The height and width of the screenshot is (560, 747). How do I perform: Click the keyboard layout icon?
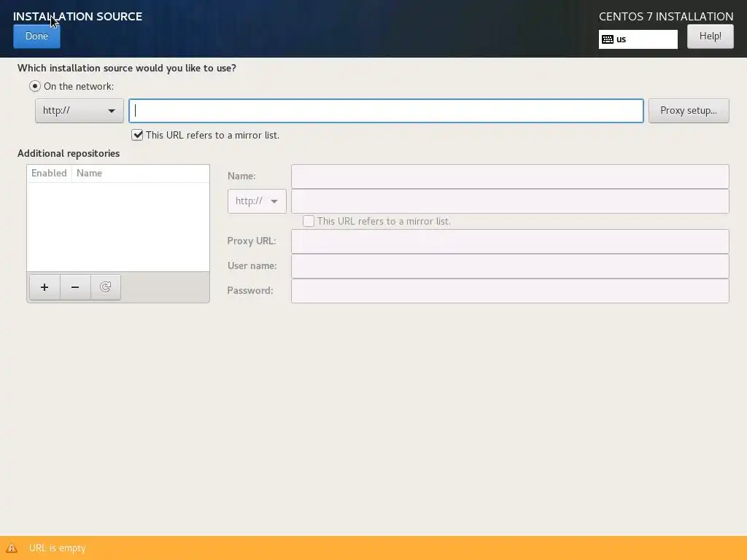tap(608, 39)
